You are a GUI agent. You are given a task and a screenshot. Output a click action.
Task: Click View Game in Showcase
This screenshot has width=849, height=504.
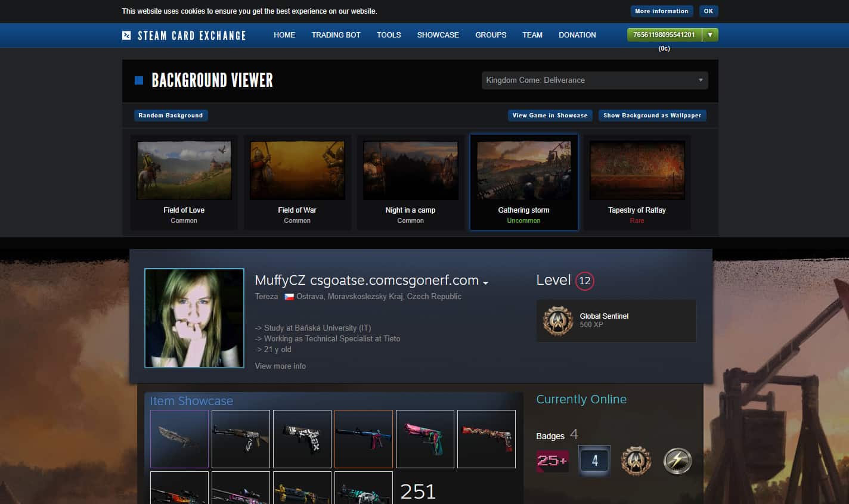(550, 115)
